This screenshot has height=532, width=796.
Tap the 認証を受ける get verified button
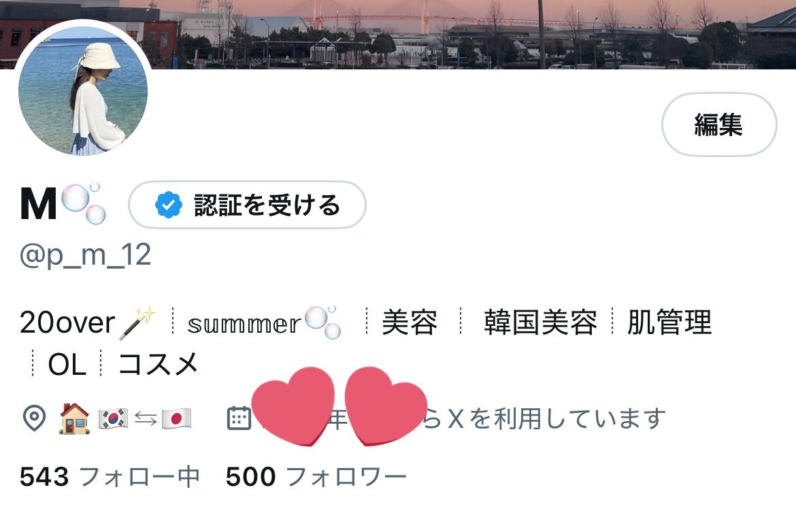(x=247, y=205)
